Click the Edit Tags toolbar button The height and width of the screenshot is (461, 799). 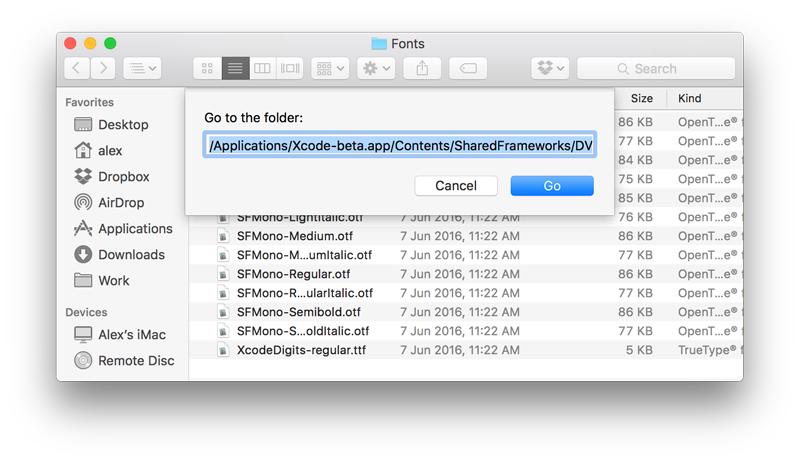[468, 68]
